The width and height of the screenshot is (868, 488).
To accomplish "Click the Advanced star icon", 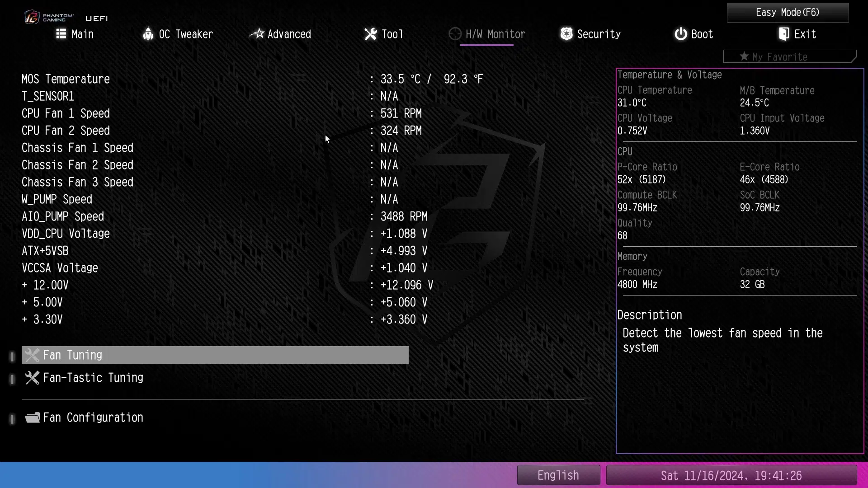I will [x=257, y=34].
